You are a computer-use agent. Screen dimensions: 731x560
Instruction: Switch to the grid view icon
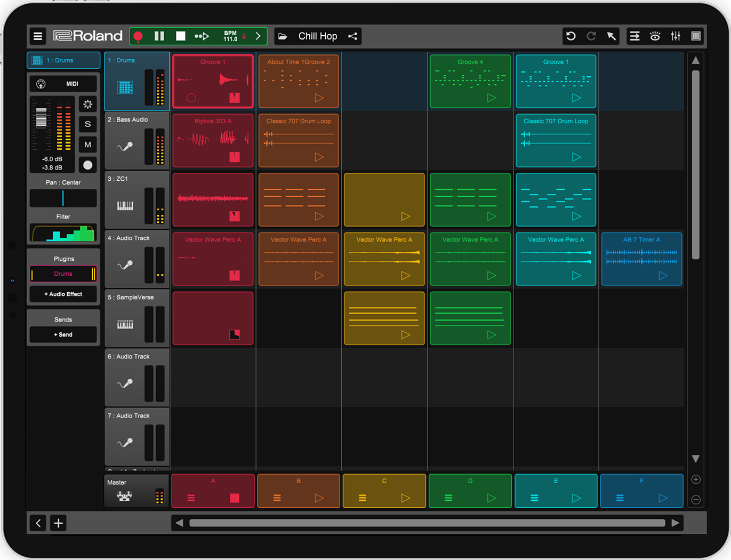[x=696, y=36]
